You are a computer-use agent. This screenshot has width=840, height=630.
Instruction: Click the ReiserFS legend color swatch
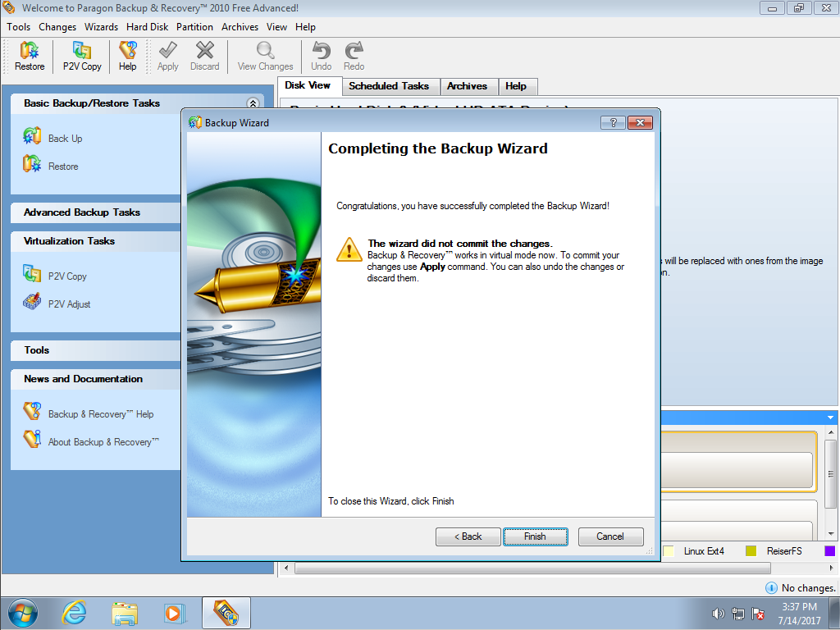click(x=751, y=551)
